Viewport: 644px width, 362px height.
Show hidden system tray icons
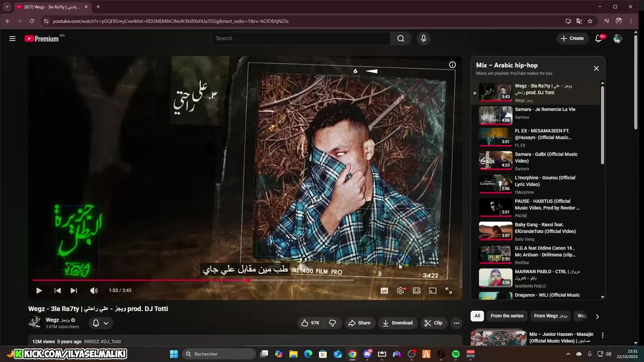pos(568,354)
